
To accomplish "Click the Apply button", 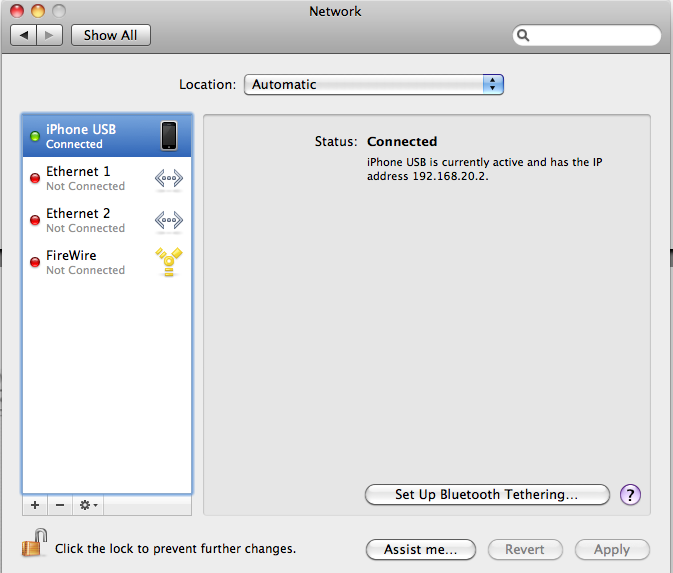I will 612,549.
